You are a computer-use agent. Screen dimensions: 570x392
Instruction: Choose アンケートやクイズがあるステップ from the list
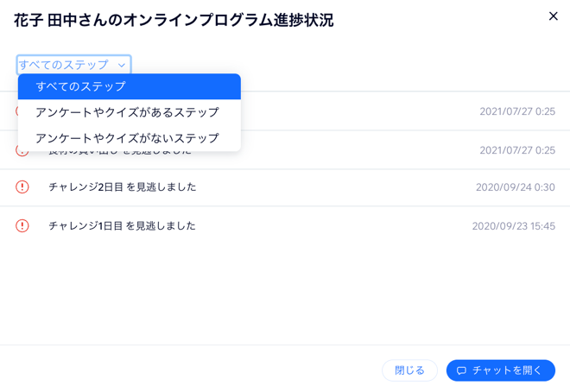129,112
